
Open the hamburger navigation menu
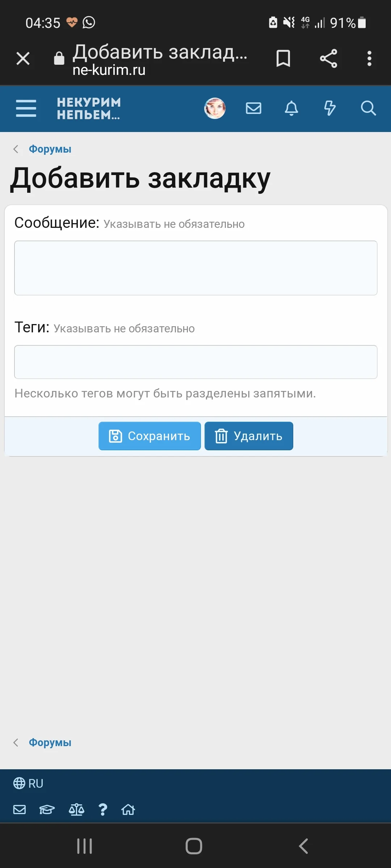26,109
